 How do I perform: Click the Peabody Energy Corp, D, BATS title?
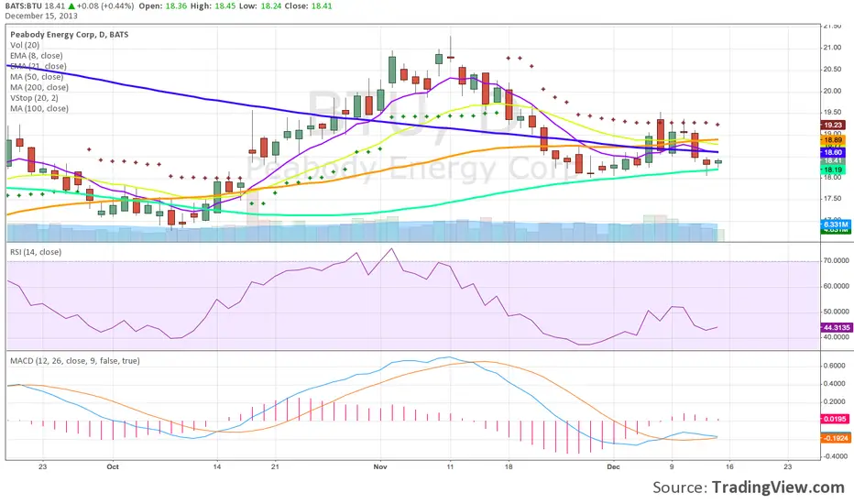click(x=69, y=34)
